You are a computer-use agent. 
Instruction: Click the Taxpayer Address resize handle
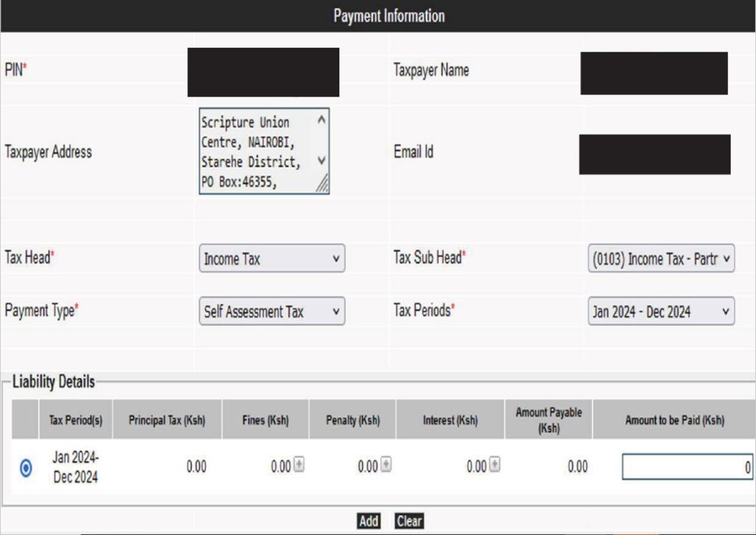tap(323, 187)
